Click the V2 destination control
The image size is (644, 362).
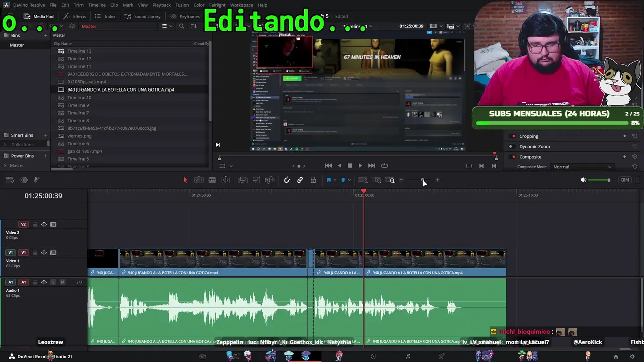coord(23,225)
